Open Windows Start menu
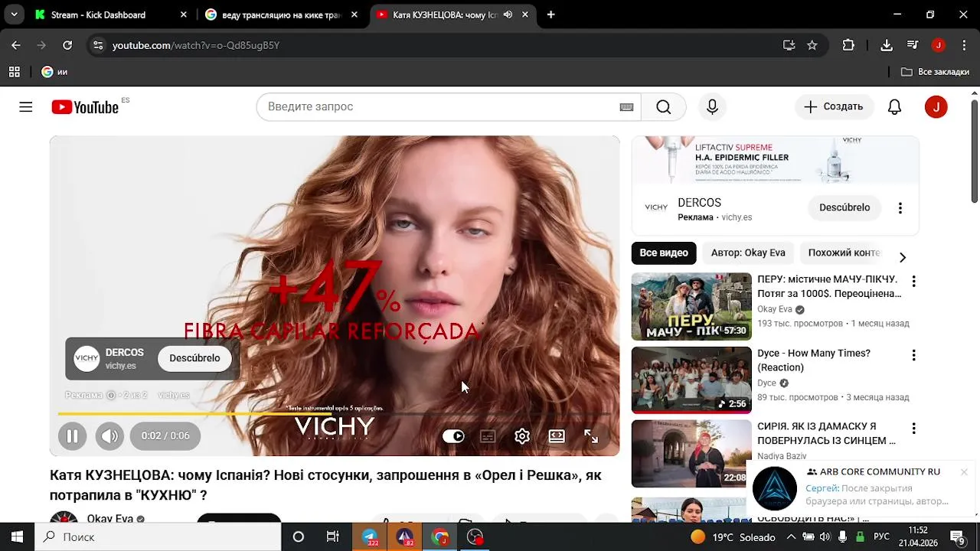This screenshot has width=980, height=551. (17, 536)
